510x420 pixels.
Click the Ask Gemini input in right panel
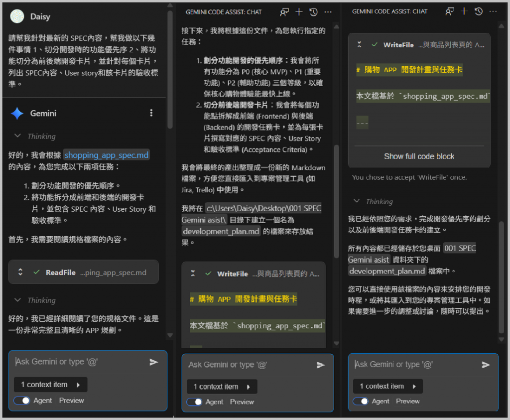coord(415,364)
